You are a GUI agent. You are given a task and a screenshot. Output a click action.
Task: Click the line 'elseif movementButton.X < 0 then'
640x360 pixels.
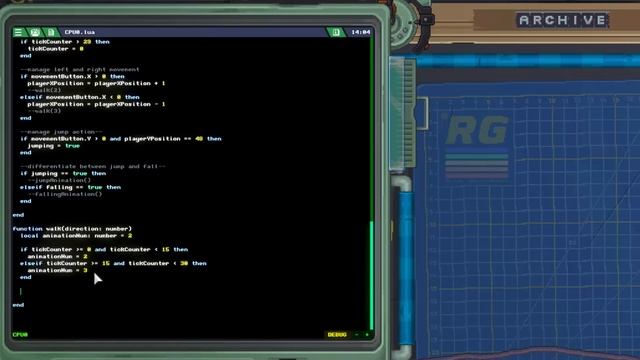[80, 97]
